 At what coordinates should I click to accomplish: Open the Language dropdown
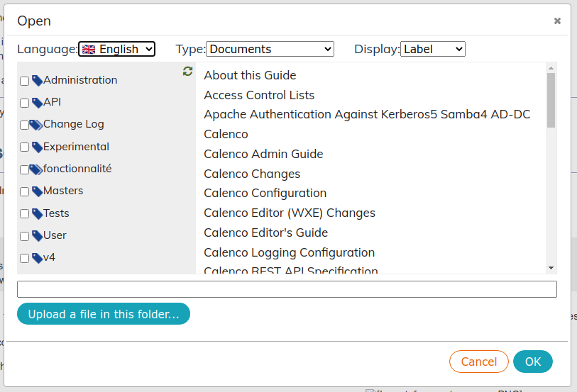click(116, 49)
